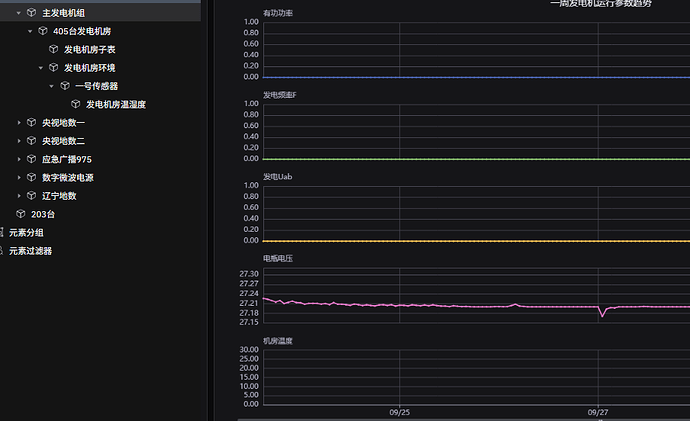690x421 pixels.
Task: Select the 一号传感器 item
Action: point(96,86)
